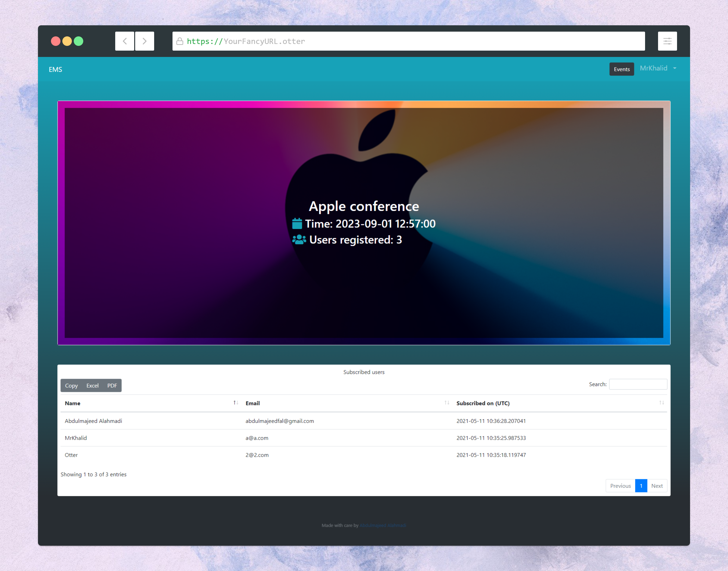Open the Events navigation item
Viewport: 728px width, 571px height.
tap(621, 69)
